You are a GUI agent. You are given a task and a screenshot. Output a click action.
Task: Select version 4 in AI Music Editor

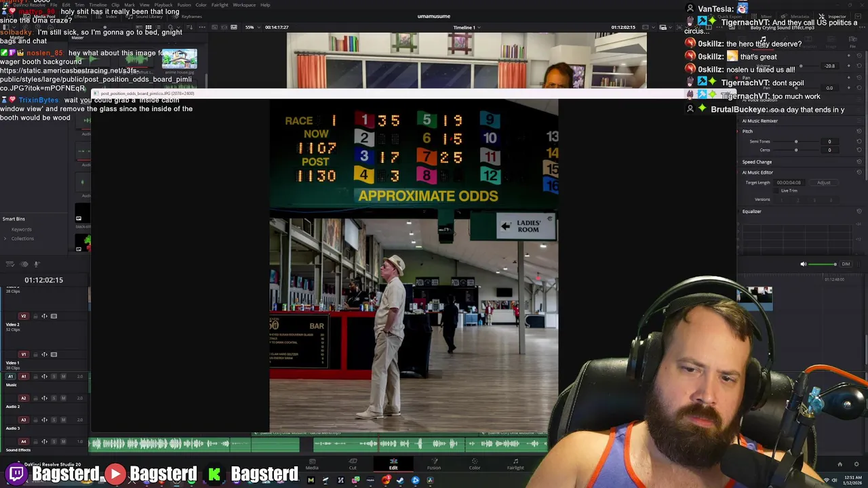pos(831,200)
